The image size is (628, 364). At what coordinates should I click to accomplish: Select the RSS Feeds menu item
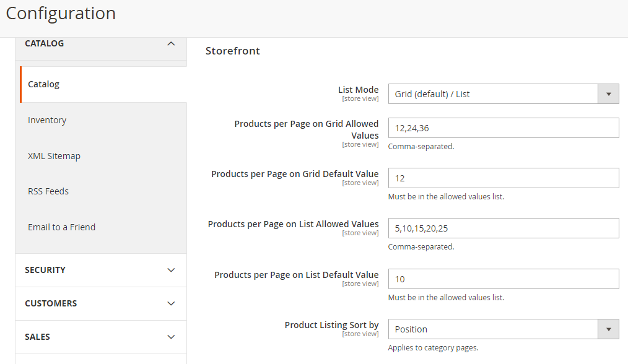[x=48, y=191]
